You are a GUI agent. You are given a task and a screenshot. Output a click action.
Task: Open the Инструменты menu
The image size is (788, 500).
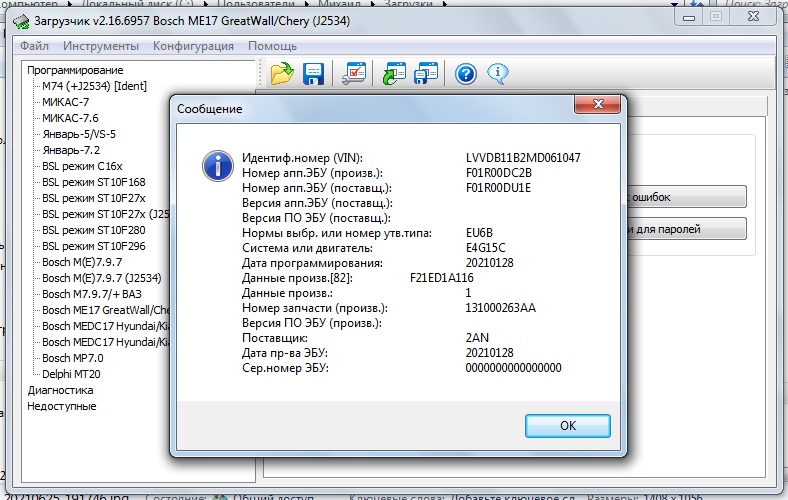click(101, 46)
